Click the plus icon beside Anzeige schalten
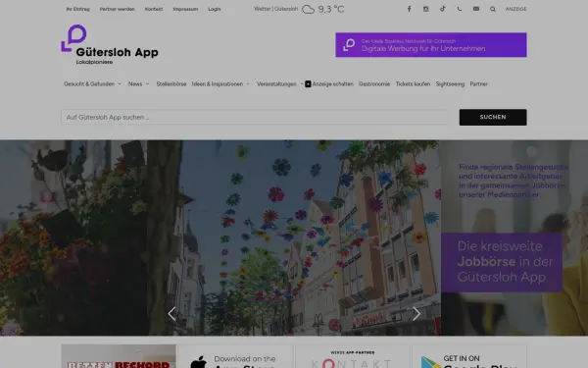Image resolution: width=588 pixels, height=368 pixels. pyautogui.click(x=308, y=83)
